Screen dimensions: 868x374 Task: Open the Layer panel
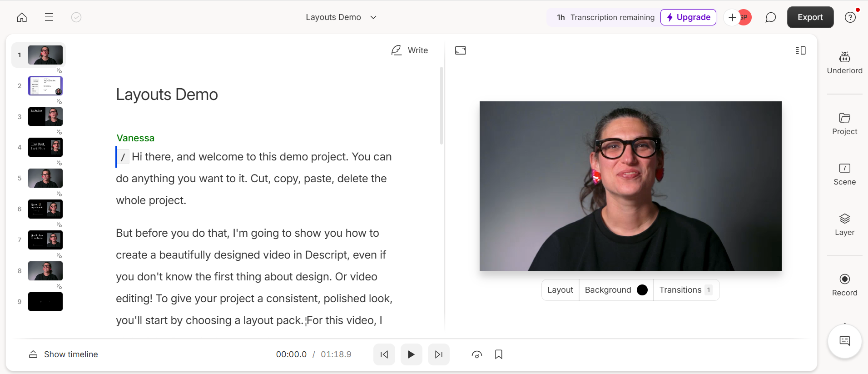click(x=844, y=224)
